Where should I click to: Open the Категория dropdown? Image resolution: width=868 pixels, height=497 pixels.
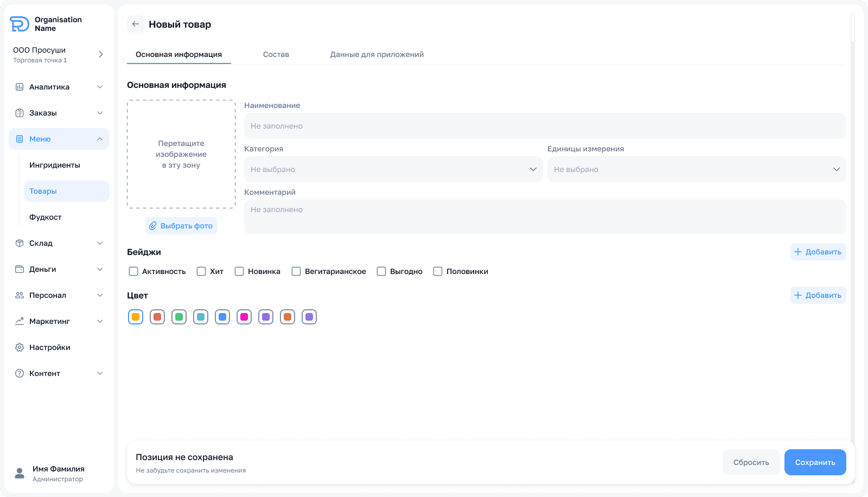(x=393, y=169)
